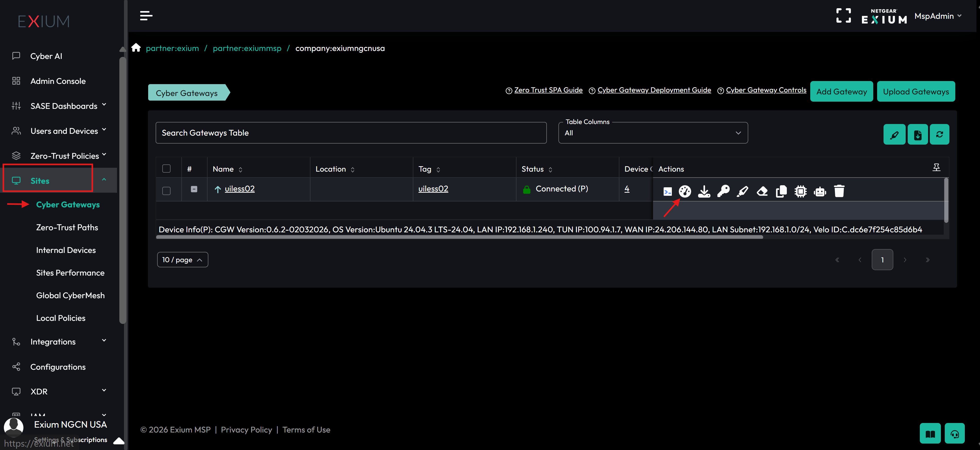
Task: Click the EXIUM logo in the sidebar
Action: tap(44, 21)
